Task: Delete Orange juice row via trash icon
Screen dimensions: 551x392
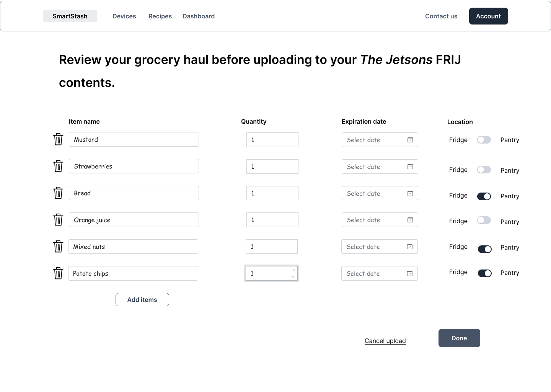Action: 58,220
